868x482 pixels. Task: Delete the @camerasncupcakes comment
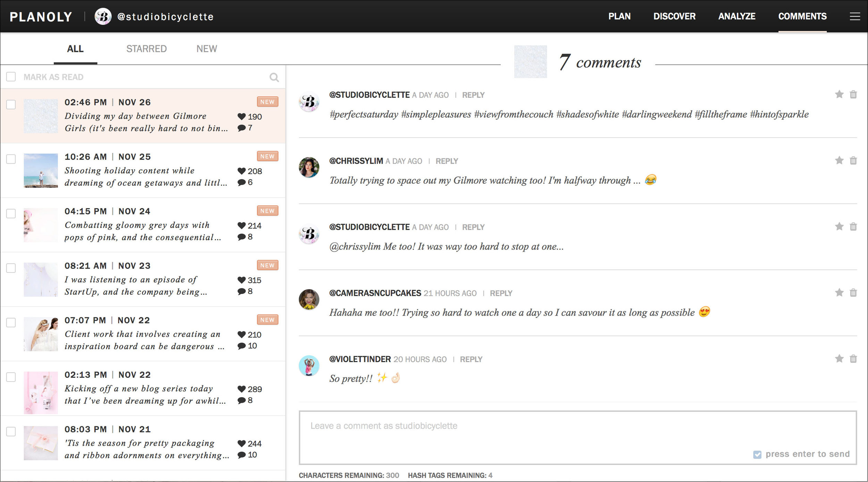853,292
